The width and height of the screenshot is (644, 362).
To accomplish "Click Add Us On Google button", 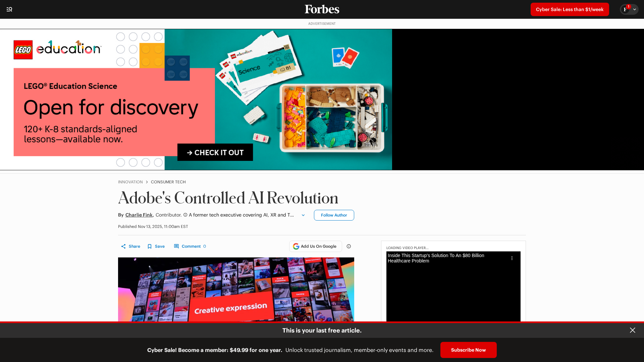I will tap(315, 246).
